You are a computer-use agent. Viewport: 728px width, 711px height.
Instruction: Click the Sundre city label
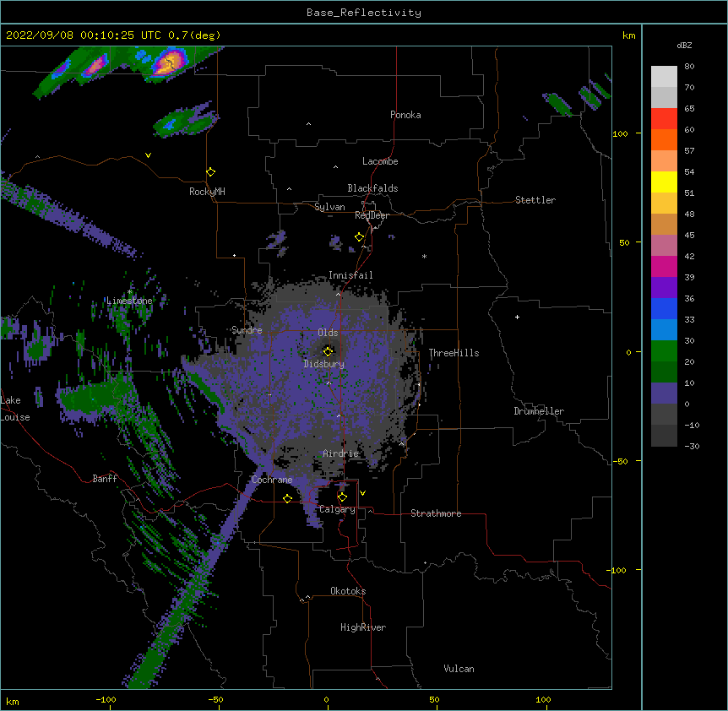click(x=247, y=330)
